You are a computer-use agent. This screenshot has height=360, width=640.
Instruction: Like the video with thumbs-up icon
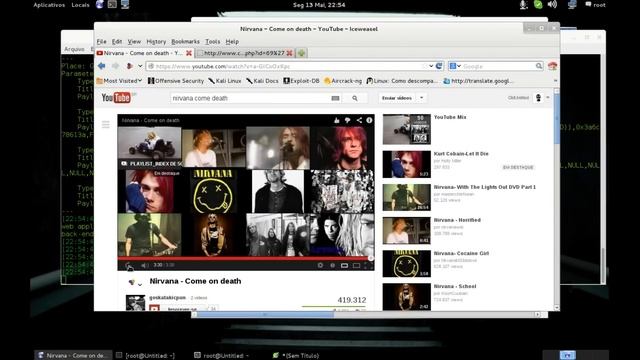tap(337, 120)
